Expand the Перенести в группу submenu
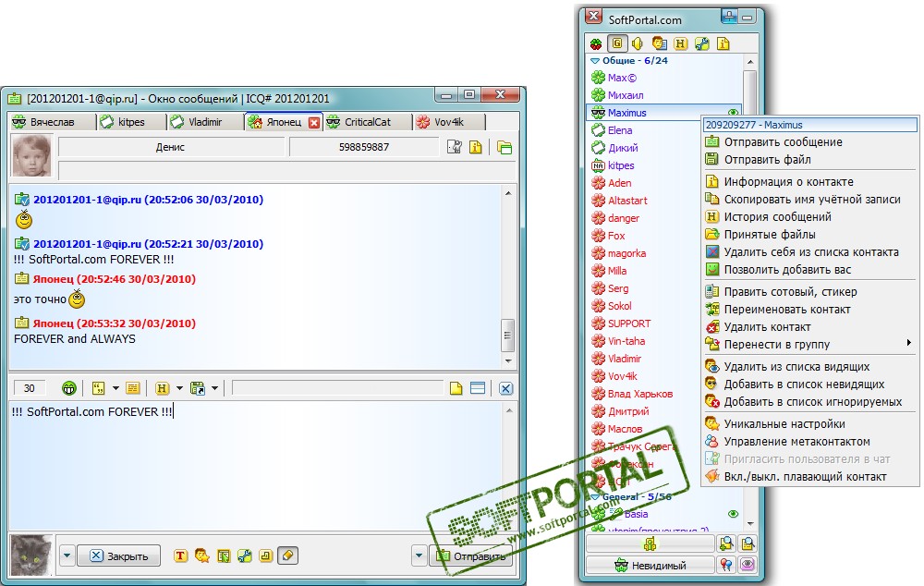This screenshot has height=586, width=924. 809,344
